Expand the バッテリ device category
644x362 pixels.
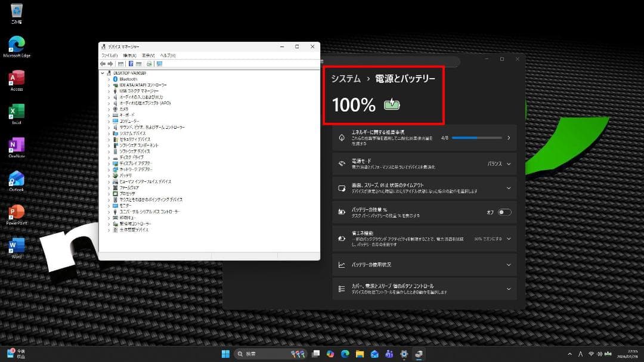[x=108, y=175]
